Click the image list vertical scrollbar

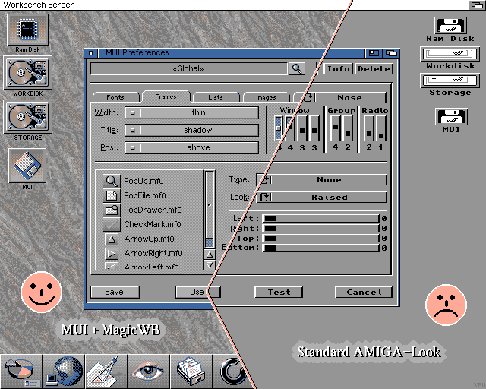click(209, 209)
